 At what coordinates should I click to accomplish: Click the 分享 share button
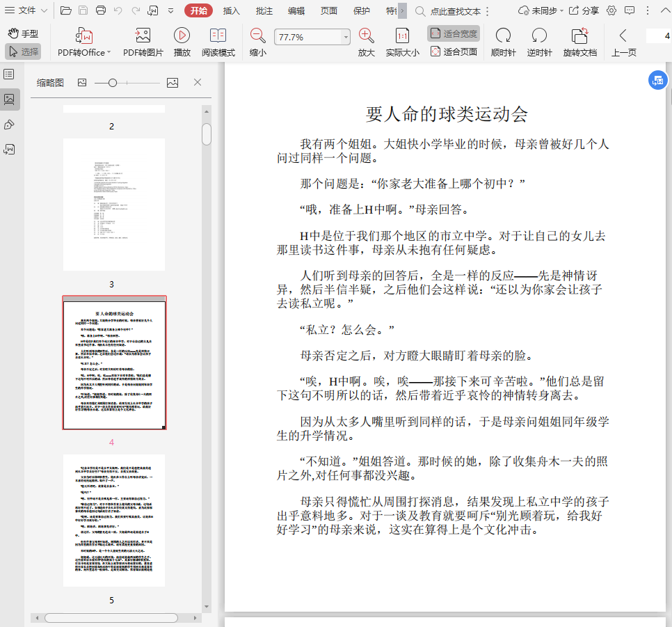pyautogui.click(x=584, y=10)
